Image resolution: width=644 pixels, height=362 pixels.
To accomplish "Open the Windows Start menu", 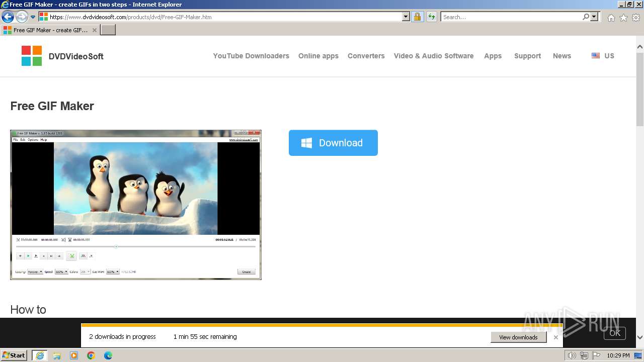I will [x=14, y=355].
